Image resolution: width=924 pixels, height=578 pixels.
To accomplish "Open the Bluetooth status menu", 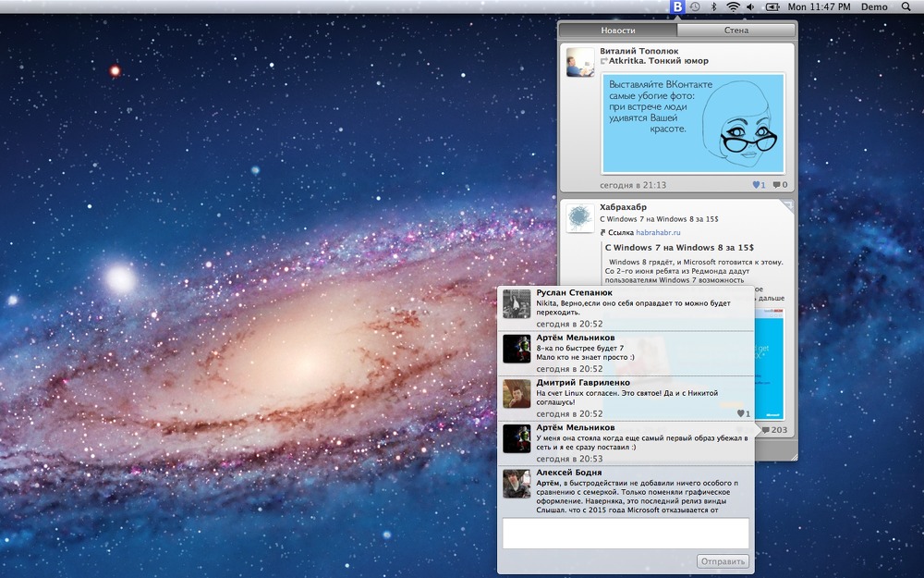I will coord(713,7).
